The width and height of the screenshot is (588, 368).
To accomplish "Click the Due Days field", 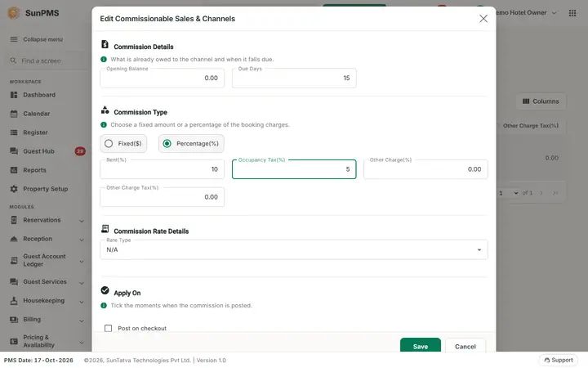I will [x=294, y=78].
